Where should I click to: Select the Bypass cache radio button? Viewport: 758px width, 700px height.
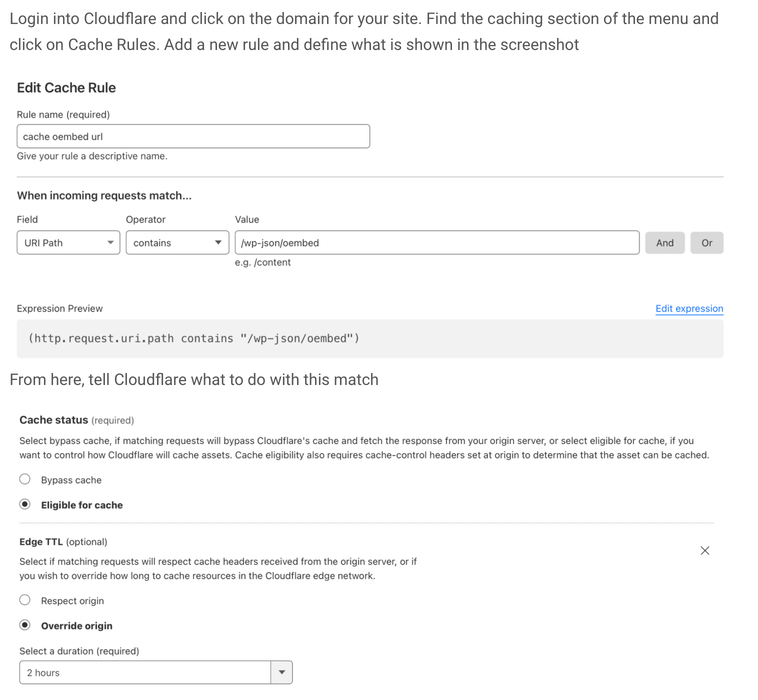25,479
